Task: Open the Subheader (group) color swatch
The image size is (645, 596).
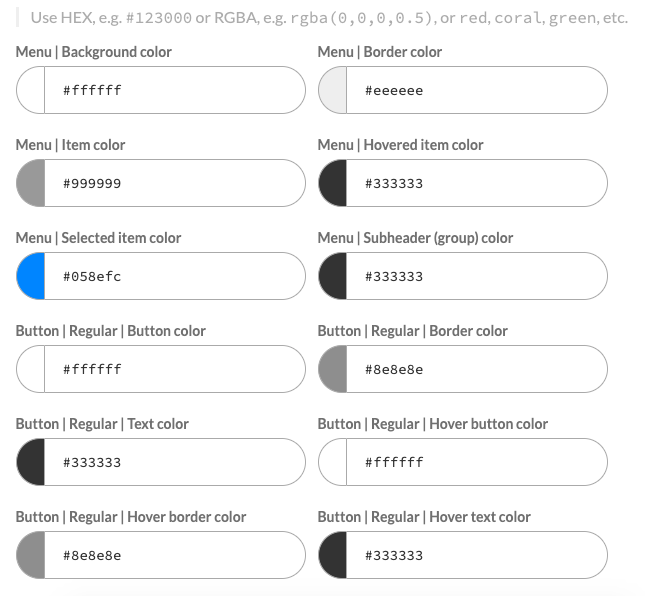Action: 334,276
